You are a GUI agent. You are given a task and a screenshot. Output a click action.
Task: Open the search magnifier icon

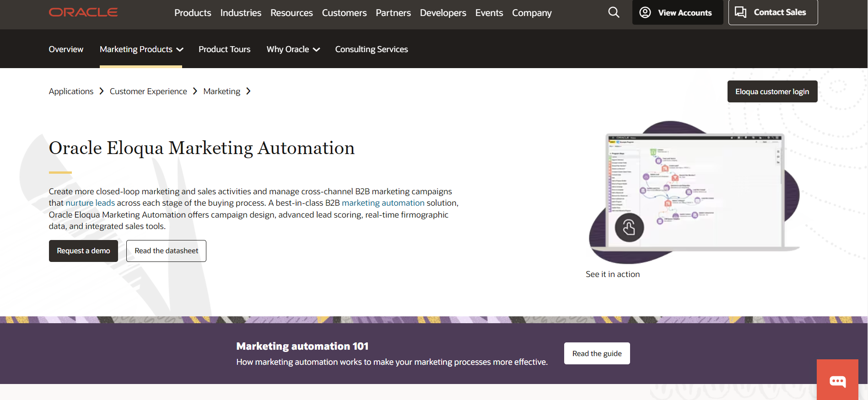tap(614, 12)
